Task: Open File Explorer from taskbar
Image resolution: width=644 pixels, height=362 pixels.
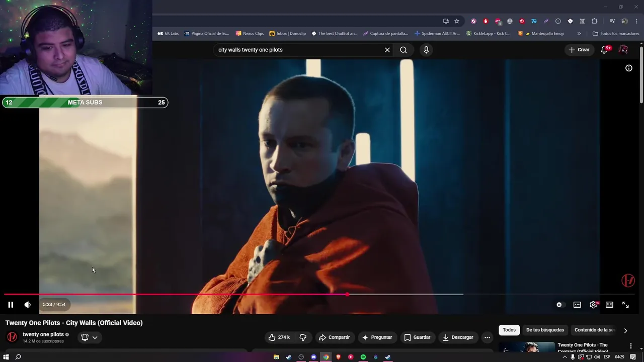Action: coord(276,357)
